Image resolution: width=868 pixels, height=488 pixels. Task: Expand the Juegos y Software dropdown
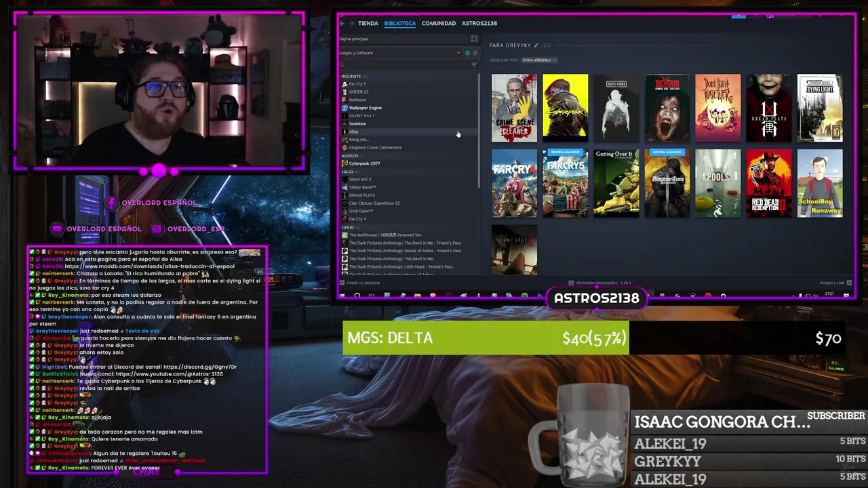400,53
